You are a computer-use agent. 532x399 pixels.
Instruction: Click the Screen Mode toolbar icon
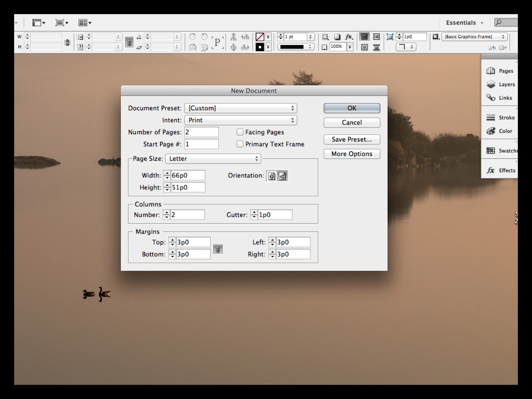pos(62,23)
